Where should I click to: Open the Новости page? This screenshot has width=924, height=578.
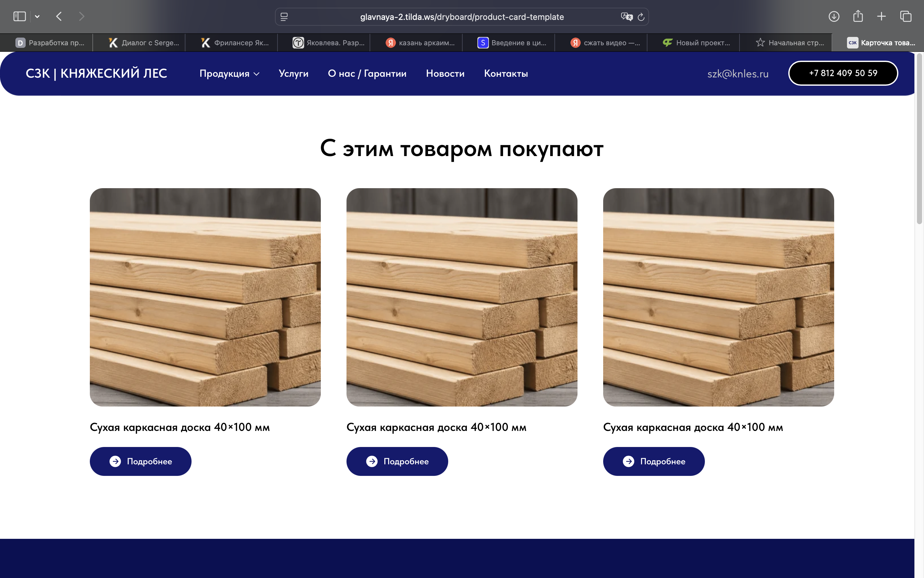pos(445,74)
